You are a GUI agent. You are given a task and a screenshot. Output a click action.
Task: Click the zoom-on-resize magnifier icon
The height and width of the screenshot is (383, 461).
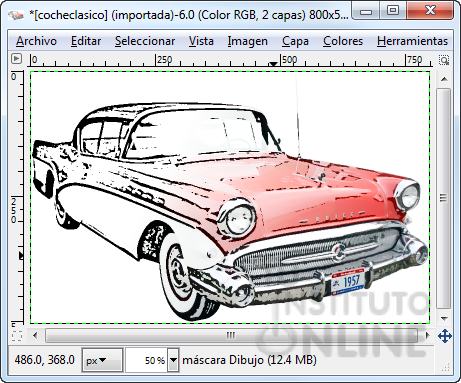click(x=444, y=60)
